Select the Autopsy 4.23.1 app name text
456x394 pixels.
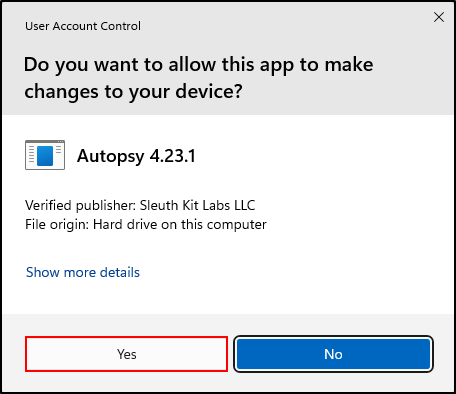(x=136, y=156)
